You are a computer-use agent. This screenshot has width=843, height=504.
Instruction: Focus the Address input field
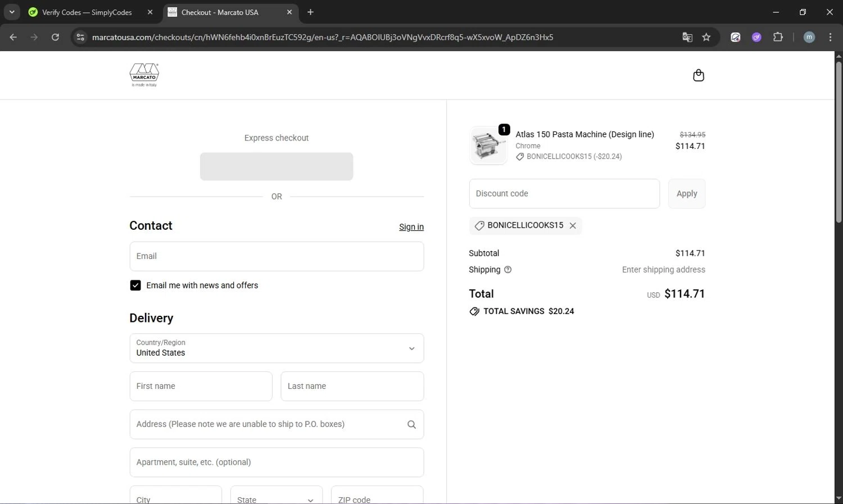tap(277, 424)
